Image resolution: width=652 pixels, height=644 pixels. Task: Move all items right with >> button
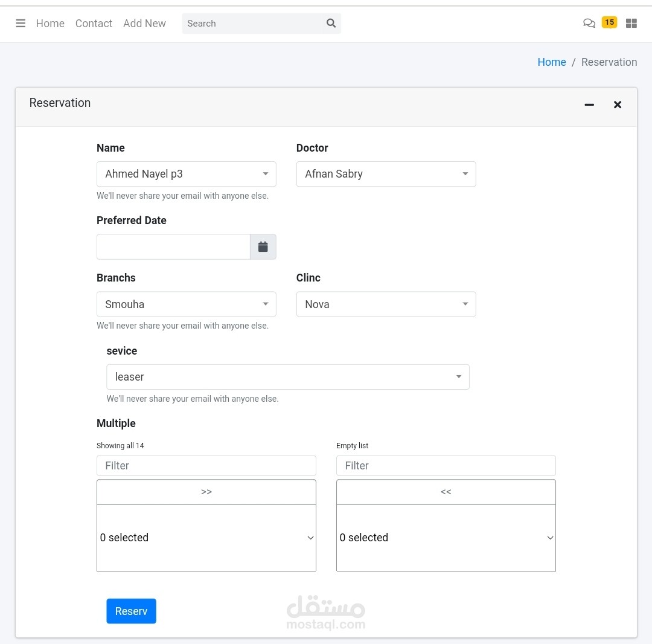(x=206, y=492)
